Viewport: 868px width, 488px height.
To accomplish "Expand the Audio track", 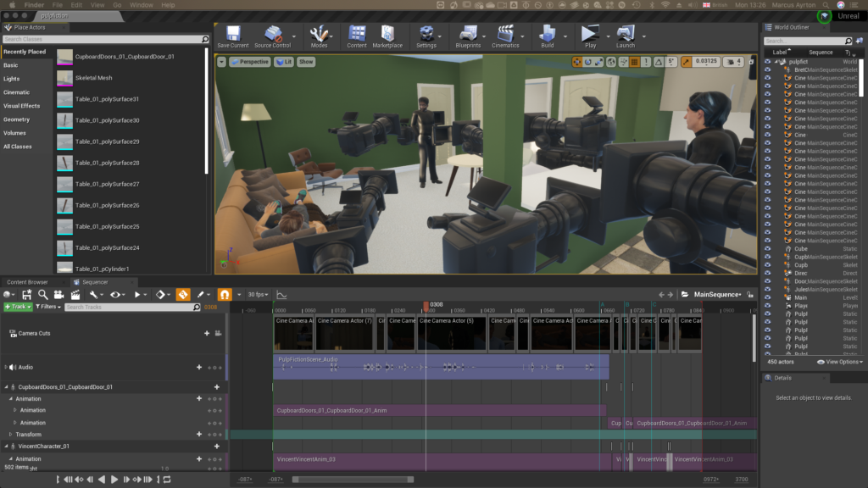I will (x=6, y=367).
